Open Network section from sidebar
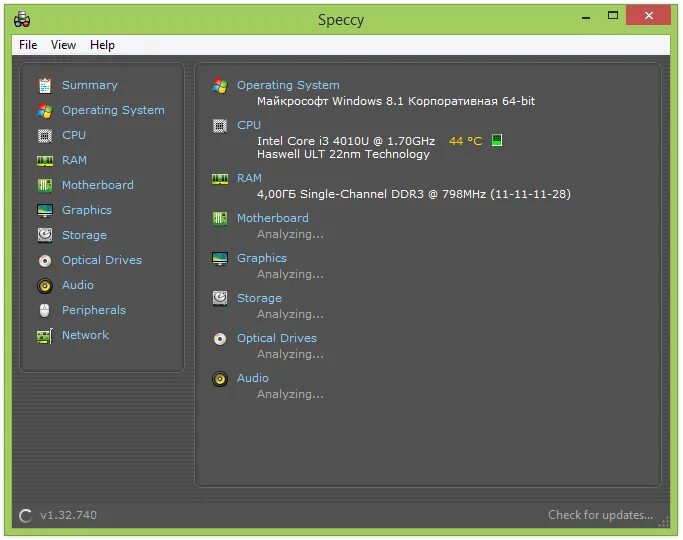The width and height of the screenshot is (683, 540). coord(85,335)
